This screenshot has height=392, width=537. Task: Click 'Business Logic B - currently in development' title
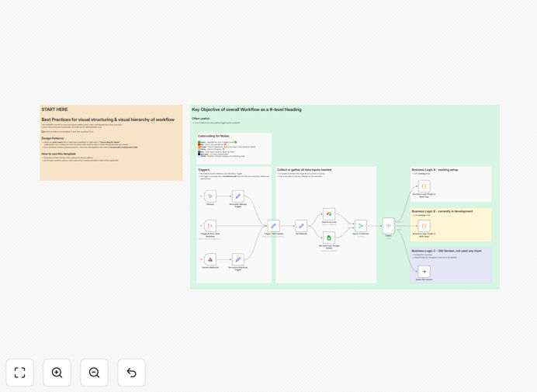[x=442, y=211]
